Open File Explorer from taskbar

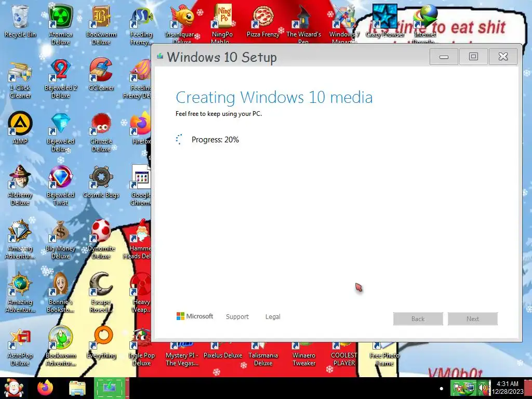[x=77, y=389]
